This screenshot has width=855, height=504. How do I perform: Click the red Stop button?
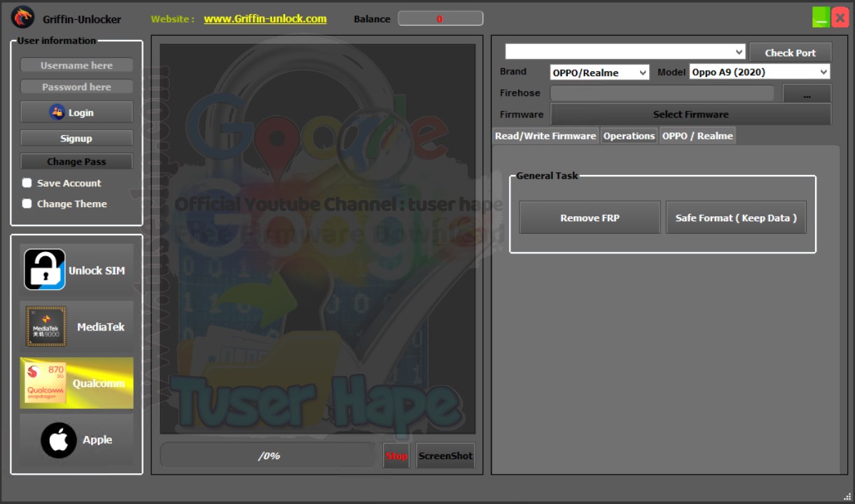point(396,456)
